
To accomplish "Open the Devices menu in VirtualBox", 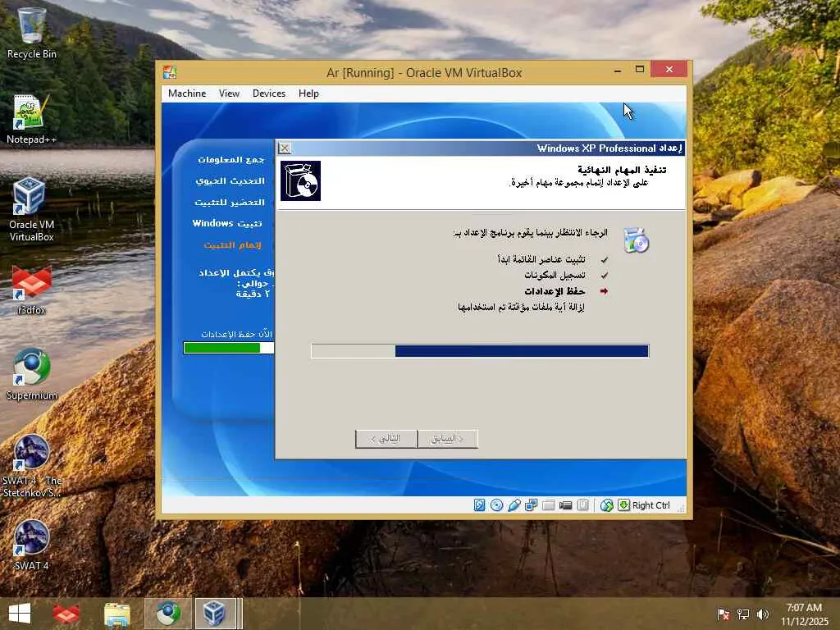I will (269, 94).
